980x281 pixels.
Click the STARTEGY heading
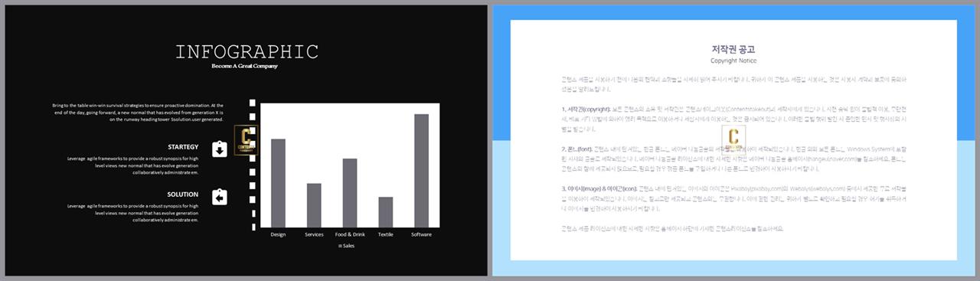[183, 146]
